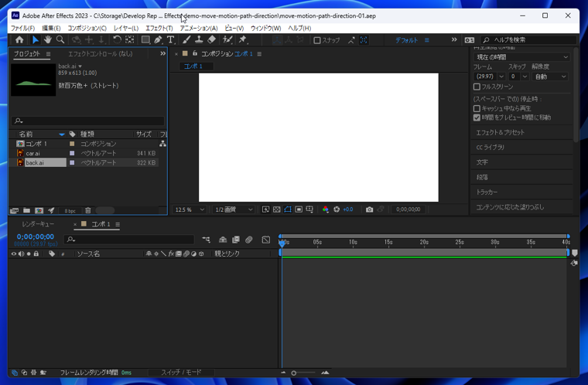
Task: Click the car.ai label color swatch
Action: point(72,153)
